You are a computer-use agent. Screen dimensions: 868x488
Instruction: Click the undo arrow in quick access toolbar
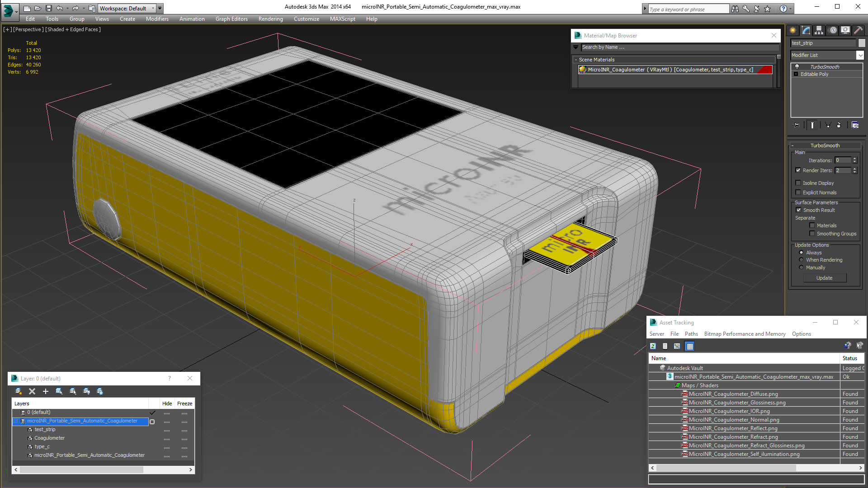[59, 8]
